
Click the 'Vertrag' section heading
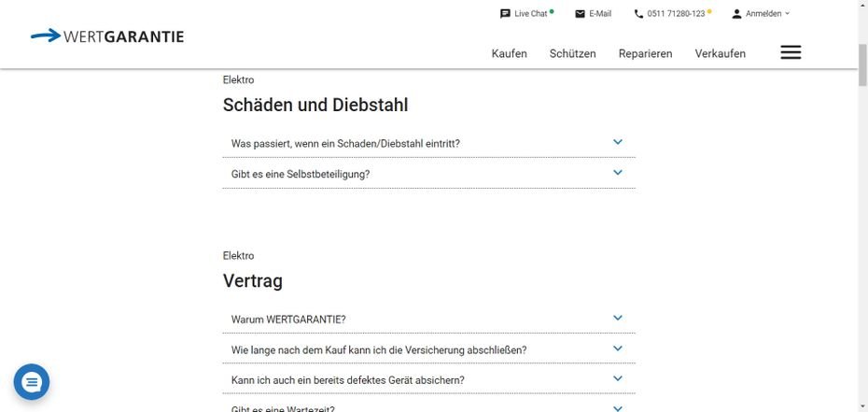pos(252,281)
